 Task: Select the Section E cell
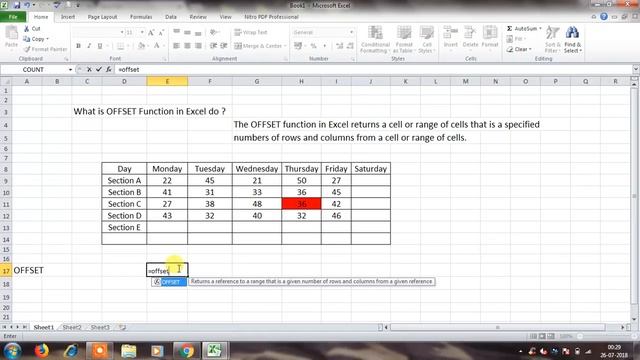[124, 227]
